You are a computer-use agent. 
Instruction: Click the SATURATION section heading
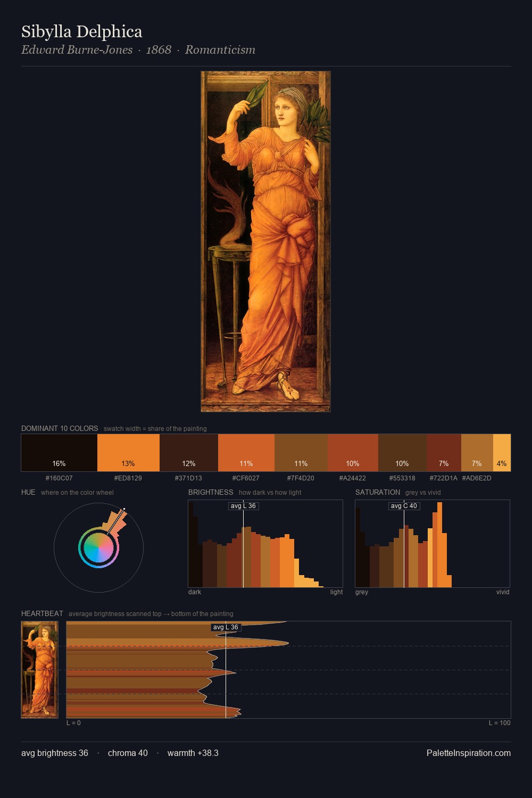[378, 492]
